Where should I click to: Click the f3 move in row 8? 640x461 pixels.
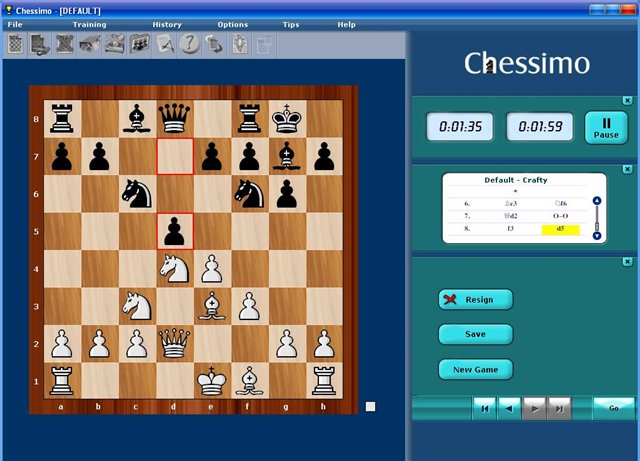click(x=510, y=229)
